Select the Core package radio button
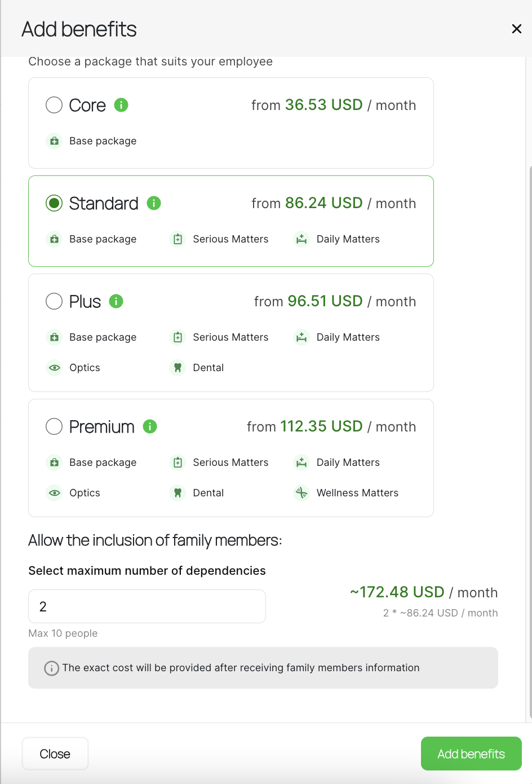Image resolution: width=532 pixels, height=784 pixels. tap(54, 105)
